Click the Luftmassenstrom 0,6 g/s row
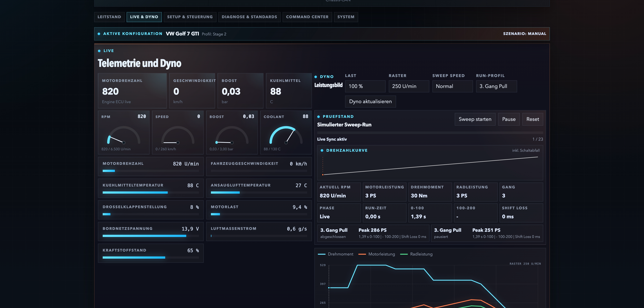This screenshot has height=308, width=644. [259, 231]
